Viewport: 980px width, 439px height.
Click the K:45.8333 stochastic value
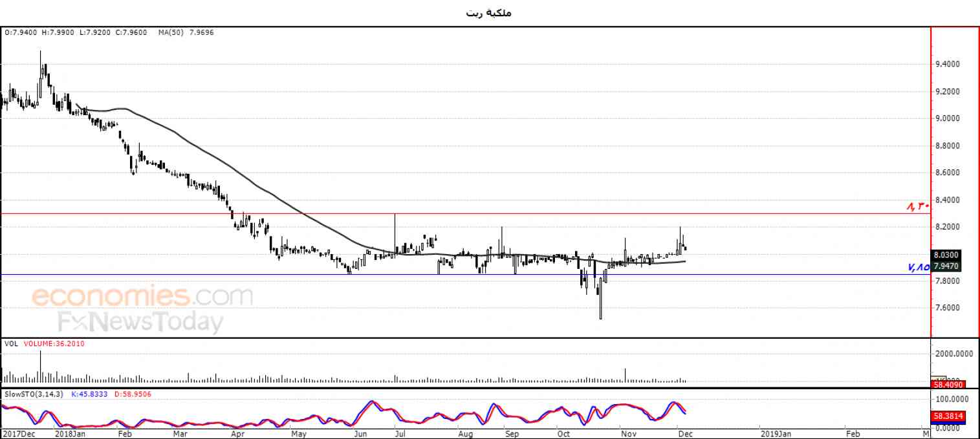click(91, 394)
